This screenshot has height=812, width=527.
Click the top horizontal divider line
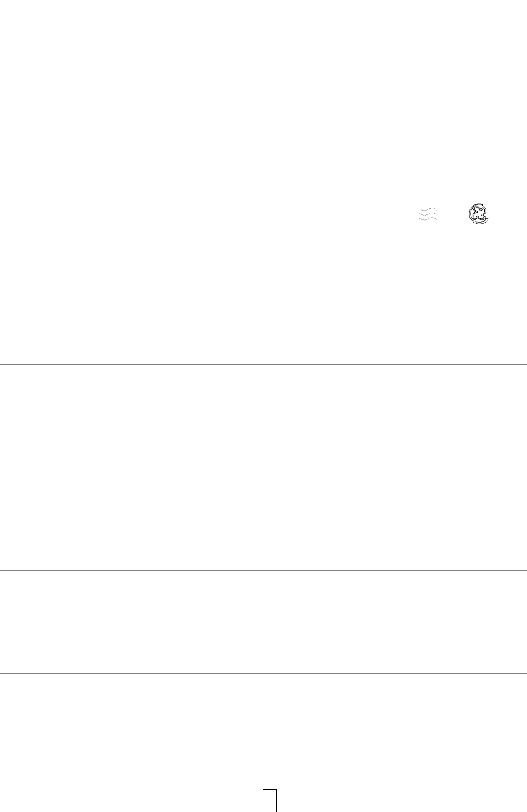click(263, 41)
